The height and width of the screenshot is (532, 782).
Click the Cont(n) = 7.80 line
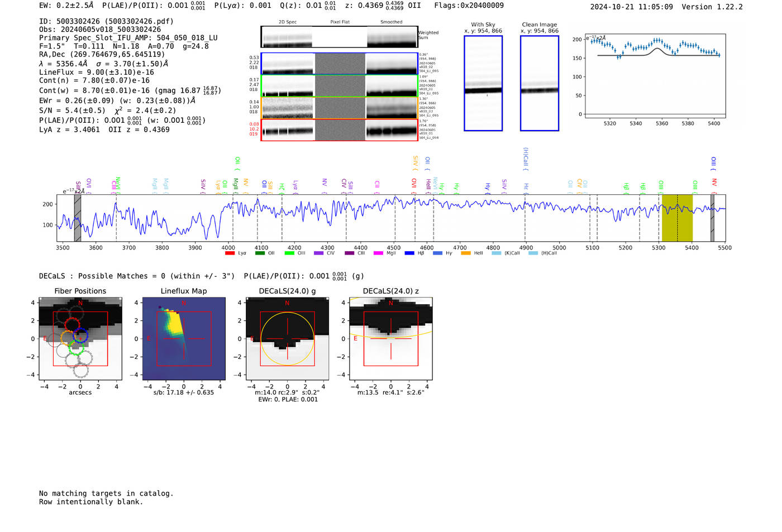[94, 81]
